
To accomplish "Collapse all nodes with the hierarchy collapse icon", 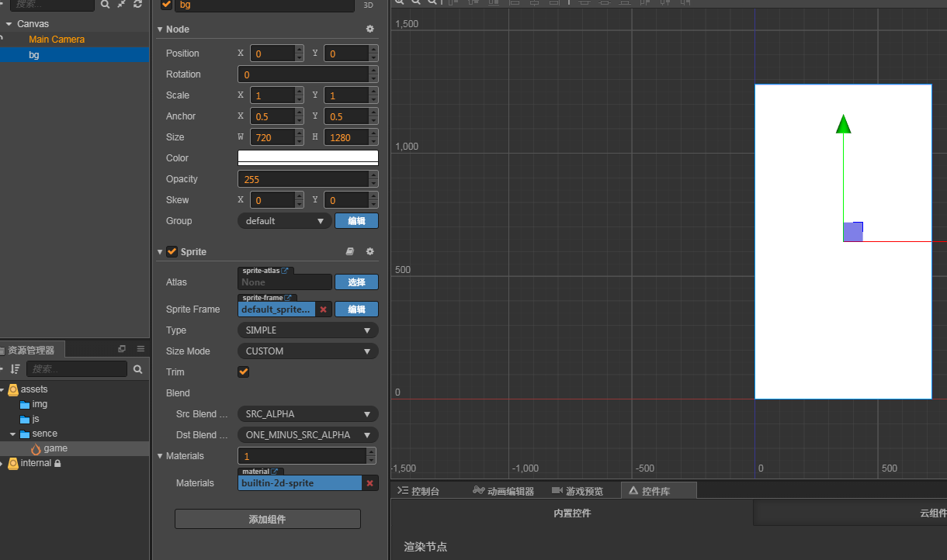I will 121,4.
